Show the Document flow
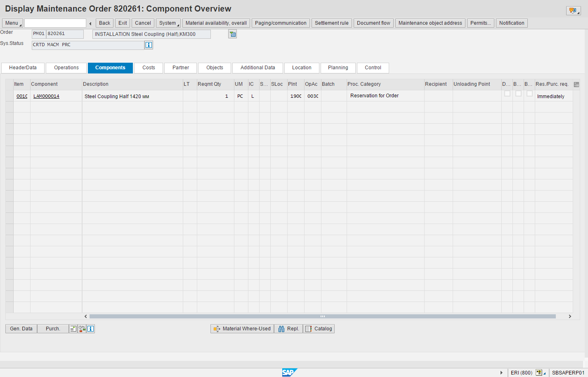This screenshot has width=588, height=377. pyautogui.click(x=373, y=23)
